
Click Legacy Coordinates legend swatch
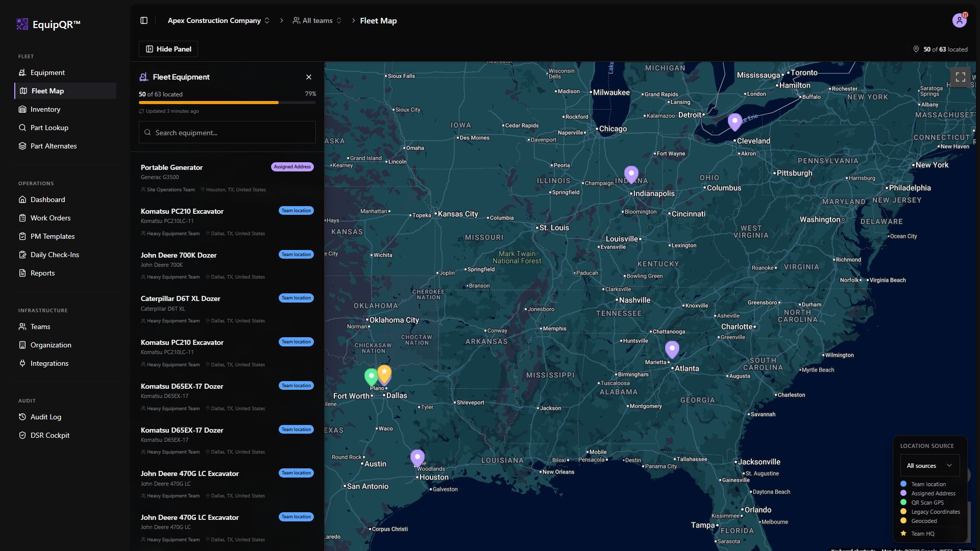903,511
